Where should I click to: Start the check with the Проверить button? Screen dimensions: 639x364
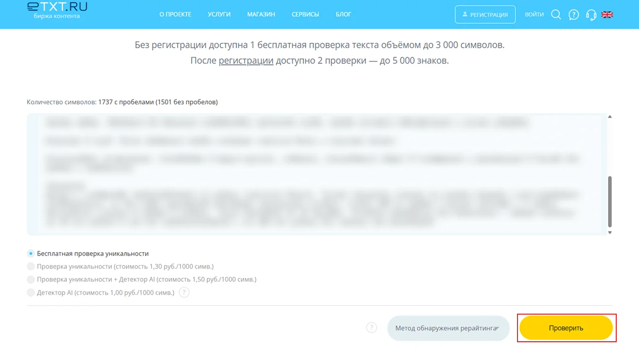click(566, 328)
